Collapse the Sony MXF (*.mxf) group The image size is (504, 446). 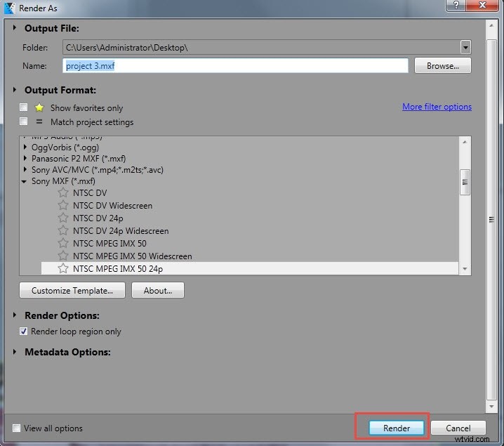click(x=24, y=181)
